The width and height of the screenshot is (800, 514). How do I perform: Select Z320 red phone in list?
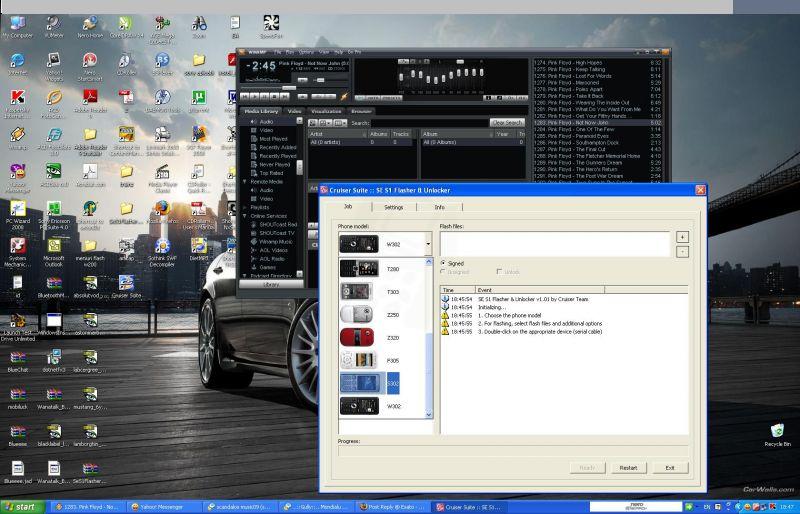pyautogui.click(x=384, y=337)
